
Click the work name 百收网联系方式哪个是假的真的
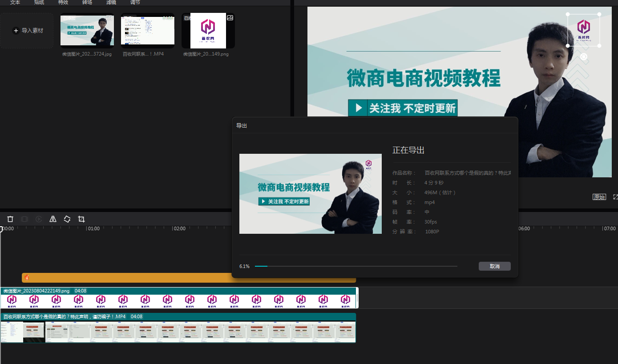pyautogui.click(x=468, y=173)
